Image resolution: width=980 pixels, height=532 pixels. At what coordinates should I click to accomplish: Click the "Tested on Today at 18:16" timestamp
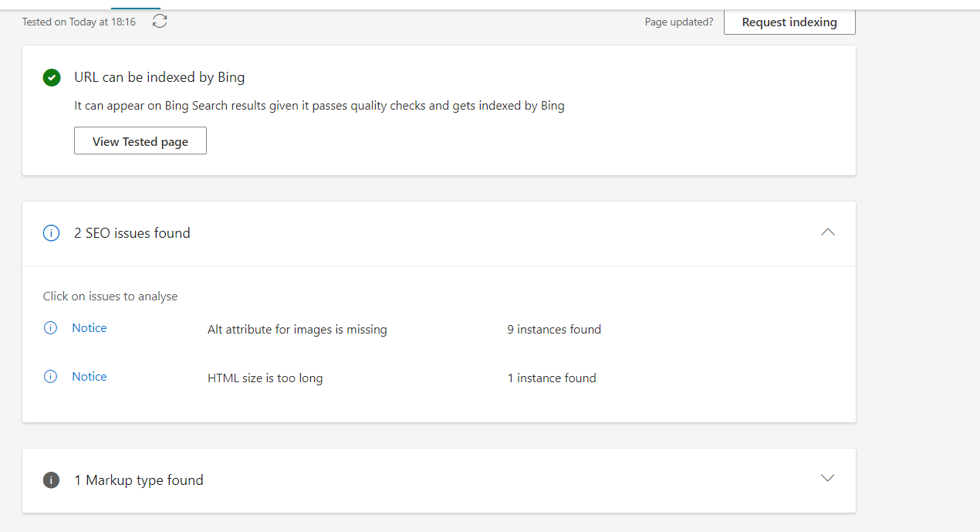click(x=79, y=22)
